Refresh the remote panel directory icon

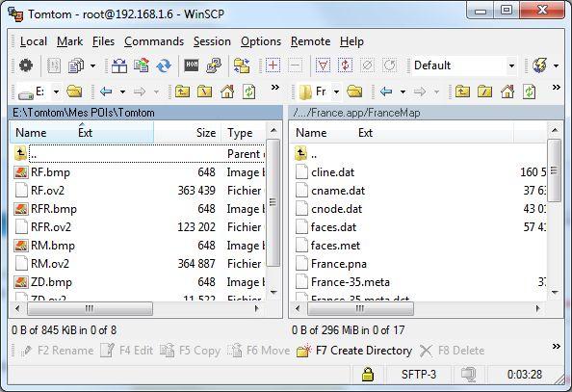[529, 91]
